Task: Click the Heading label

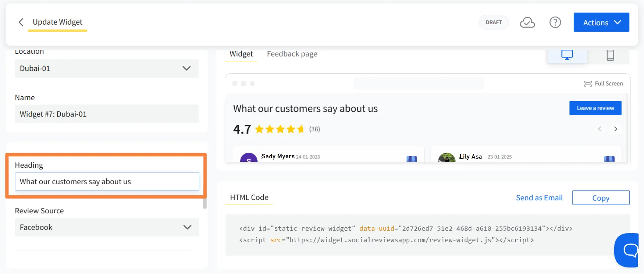Action: coord(29,165)
